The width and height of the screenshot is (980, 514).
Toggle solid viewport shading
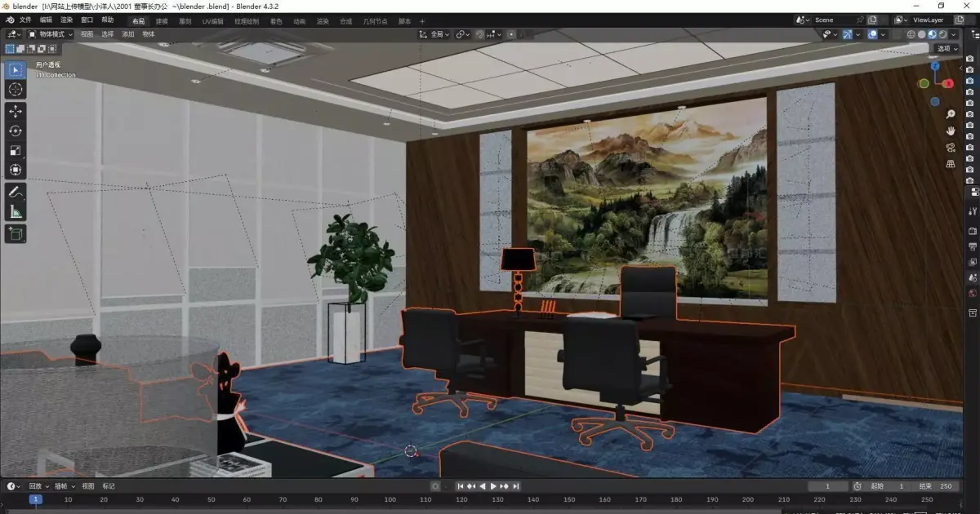click(x=922, y=34)
